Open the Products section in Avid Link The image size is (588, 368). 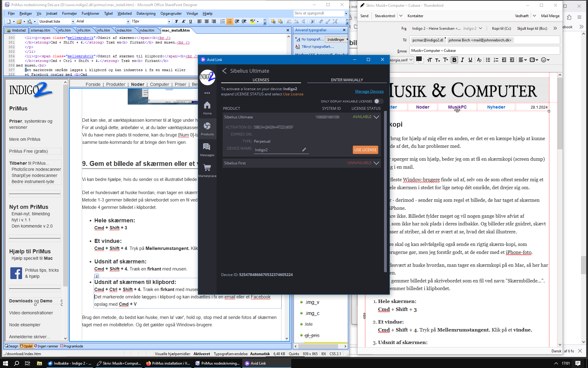click(x=207, y=129)
